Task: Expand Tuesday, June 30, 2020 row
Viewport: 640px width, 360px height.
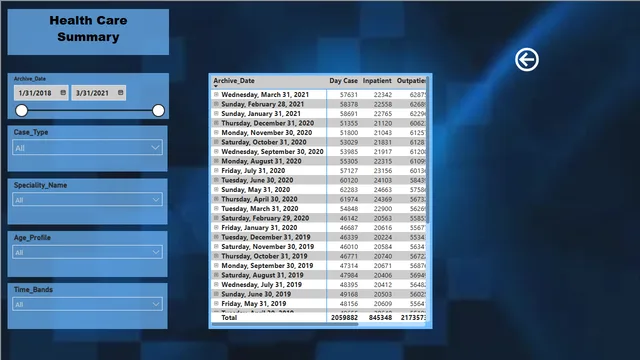Action: [216, 180]
